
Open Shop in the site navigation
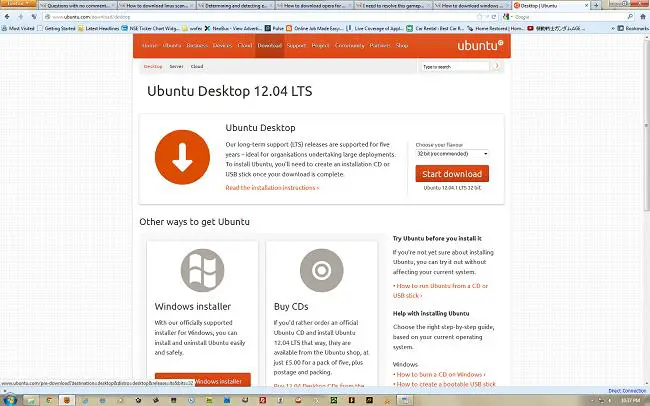[402, 46]
